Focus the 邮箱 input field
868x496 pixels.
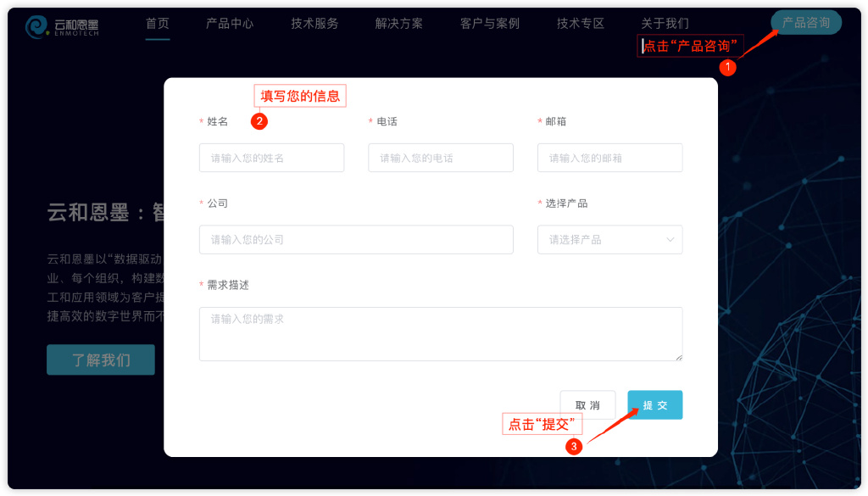609,158
